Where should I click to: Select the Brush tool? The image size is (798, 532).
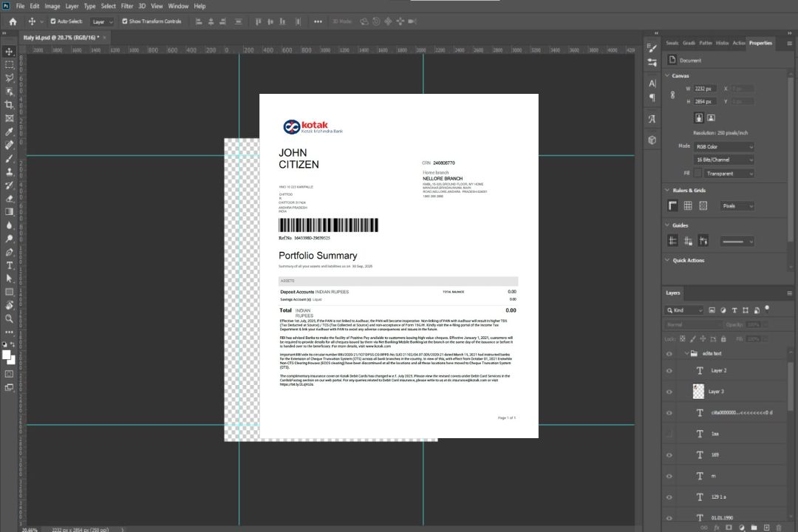pos(9,158)
